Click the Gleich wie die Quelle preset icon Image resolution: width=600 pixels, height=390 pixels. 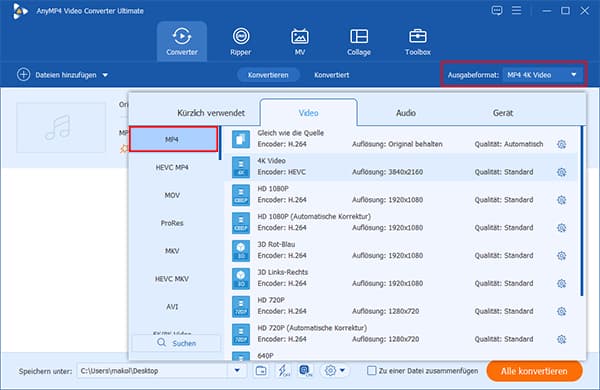[241, 139]
